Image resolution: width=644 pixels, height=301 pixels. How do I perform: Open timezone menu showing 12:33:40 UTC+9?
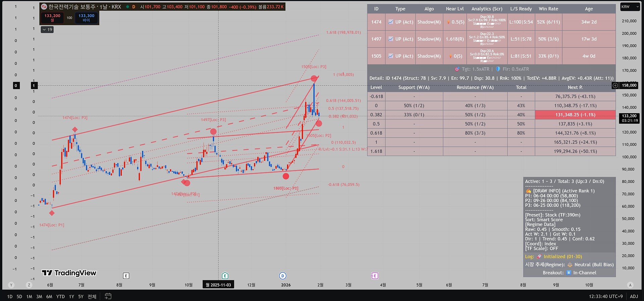606,296
